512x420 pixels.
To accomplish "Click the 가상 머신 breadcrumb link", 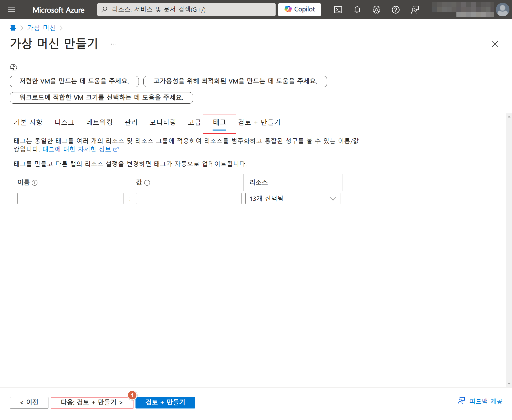I will click(x=41, y=28).
